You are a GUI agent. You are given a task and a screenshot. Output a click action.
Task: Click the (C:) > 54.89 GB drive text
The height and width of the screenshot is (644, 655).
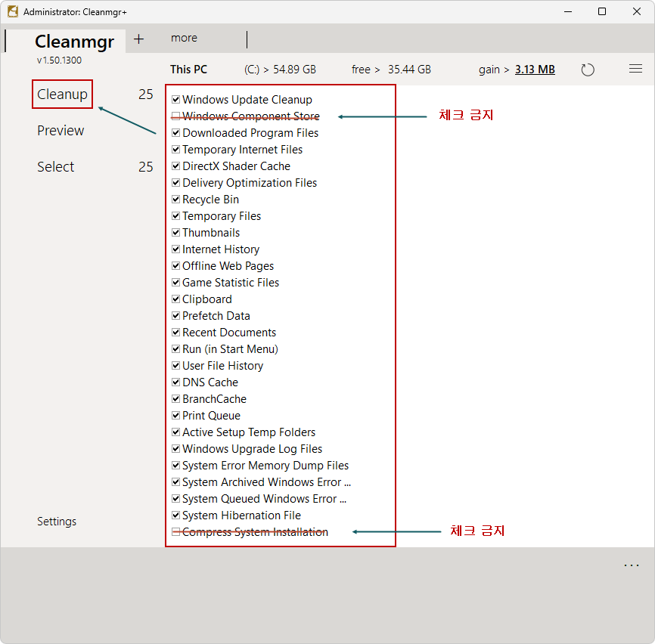[x=280, y=70]
